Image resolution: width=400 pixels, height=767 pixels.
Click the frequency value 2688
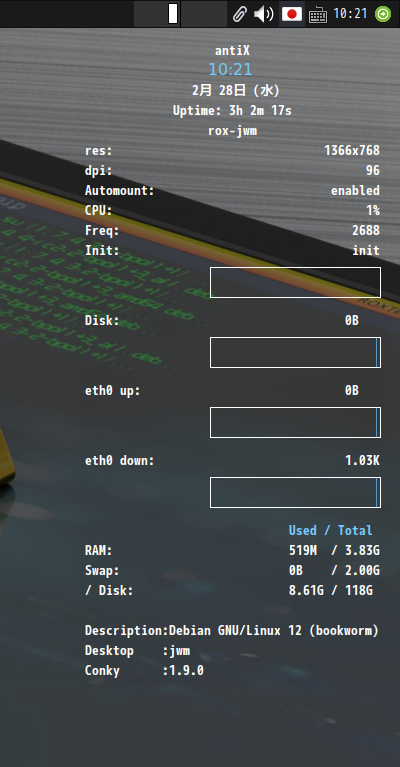(366, 230)
